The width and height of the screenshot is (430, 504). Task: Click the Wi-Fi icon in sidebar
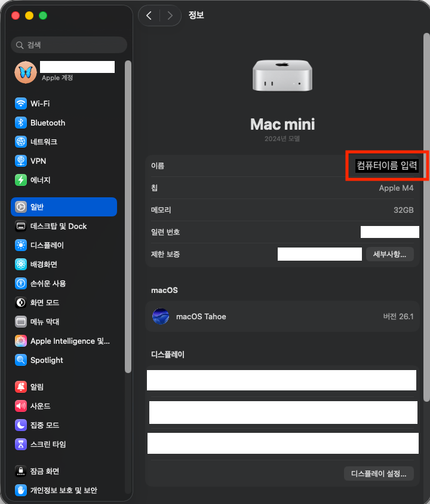click(21, 103)
